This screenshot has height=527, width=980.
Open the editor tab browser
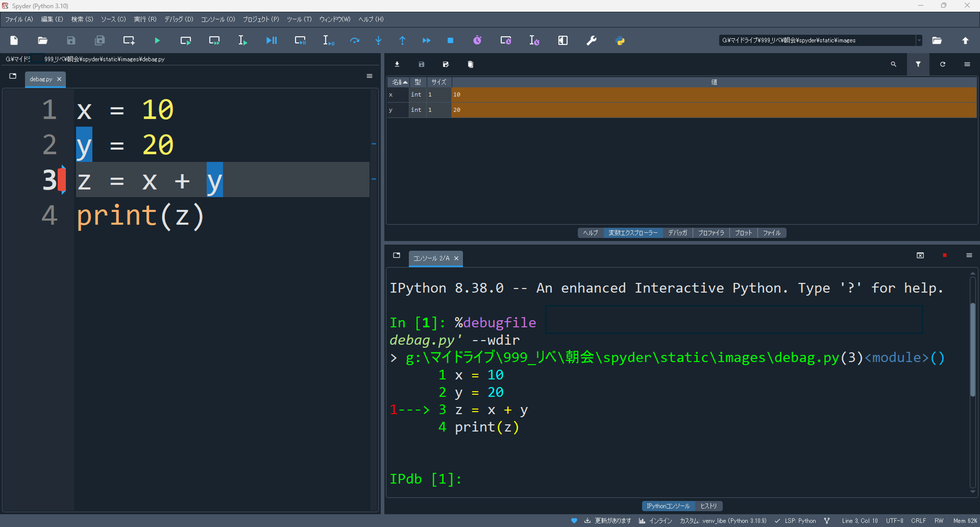12,76
